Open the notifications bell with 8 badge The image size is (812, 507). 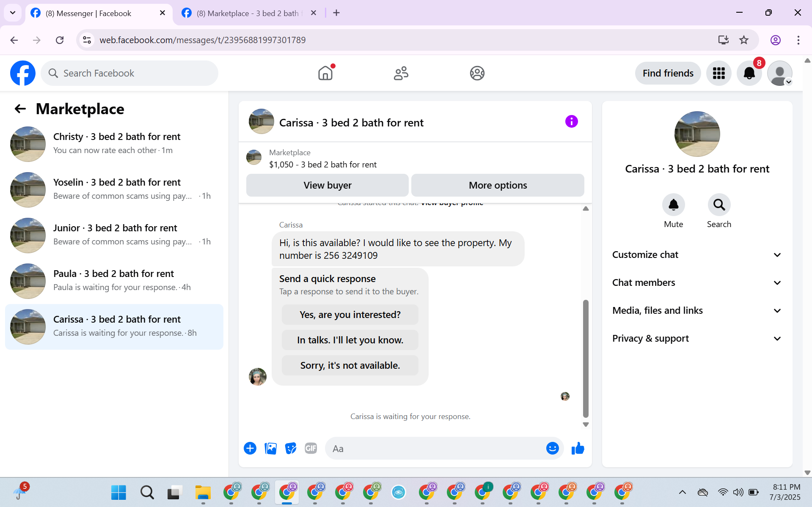click(749, 73)
